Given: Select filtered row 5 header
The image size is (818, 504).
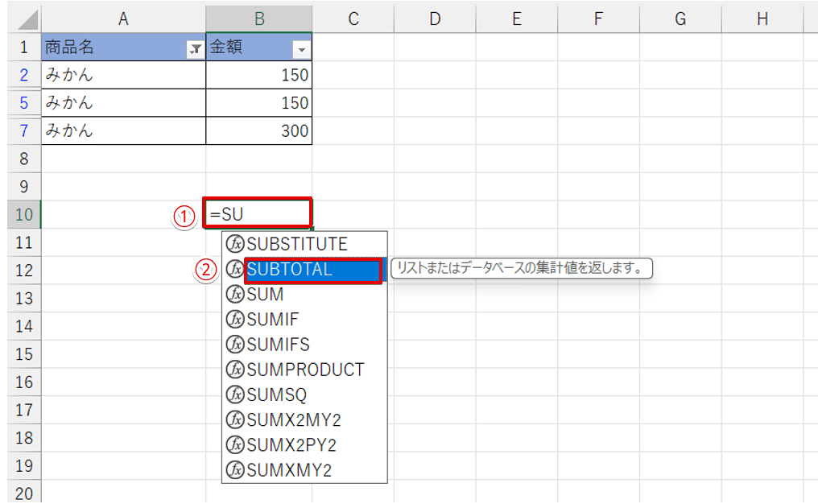Looking at the screenshot, I should point(24,103).
